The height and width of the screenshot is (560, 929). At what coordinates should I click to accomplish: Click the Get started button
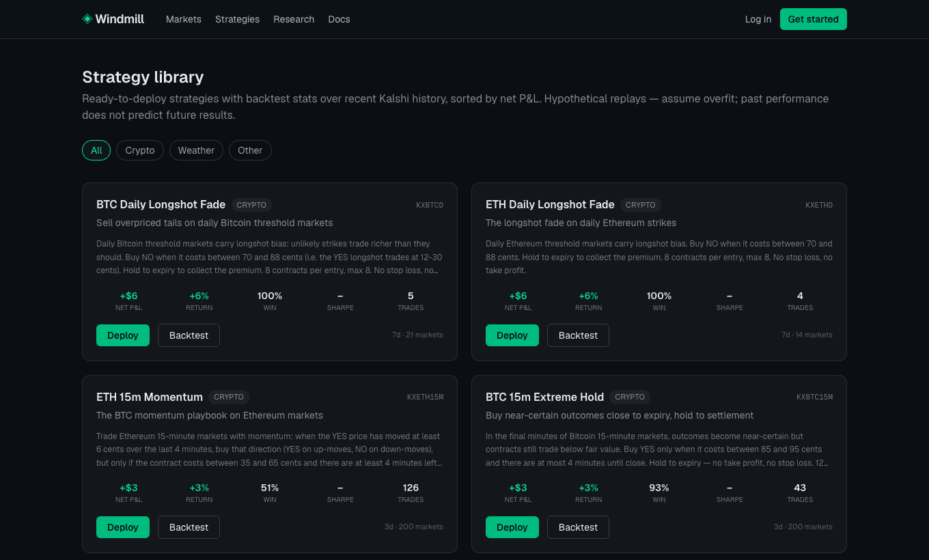pos(814,19)
